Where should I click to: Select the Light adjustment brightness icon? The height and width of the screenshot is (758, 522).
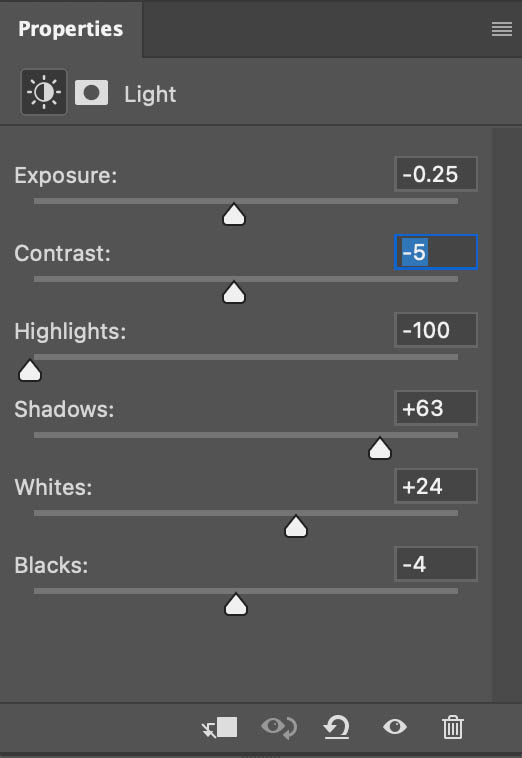(44, 92)
